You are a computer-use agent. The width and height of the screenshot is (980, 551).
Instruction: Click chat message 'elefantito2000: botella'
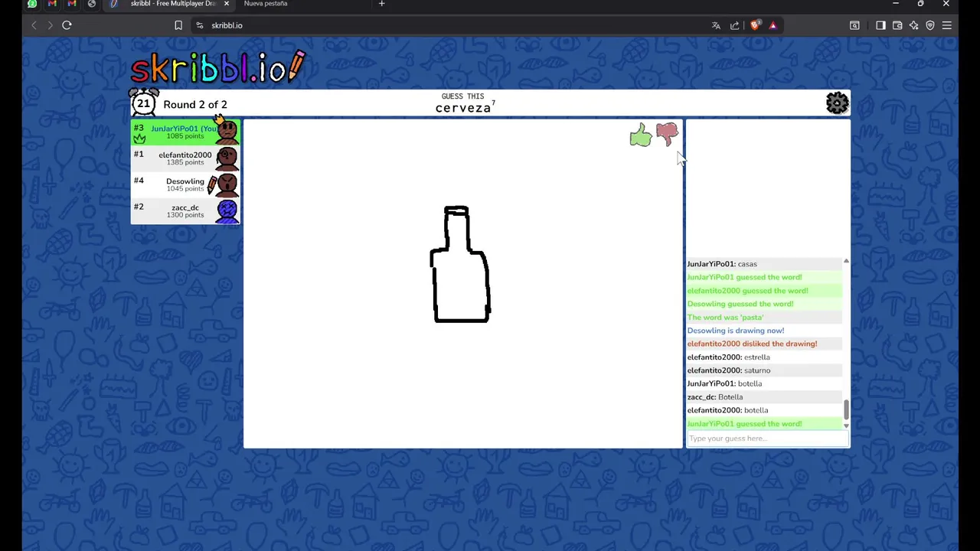(x=727, y=410)
